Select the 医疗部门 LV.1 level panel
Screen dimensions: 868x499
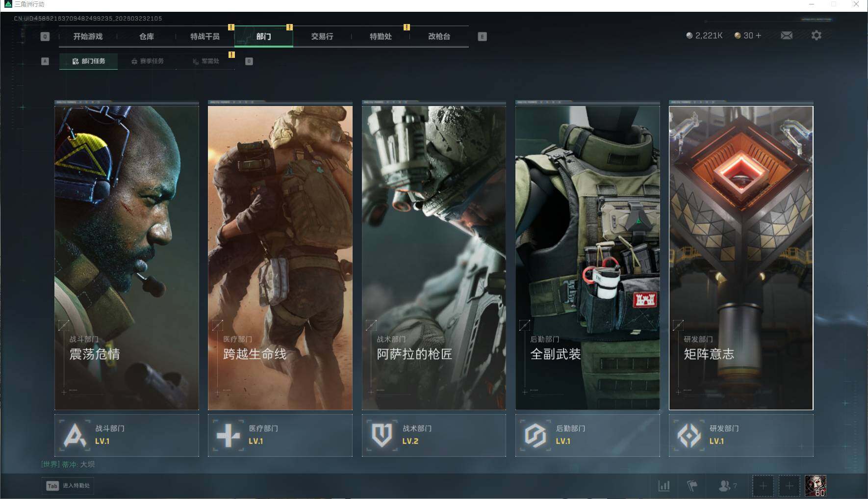click(x=280, y=435)
